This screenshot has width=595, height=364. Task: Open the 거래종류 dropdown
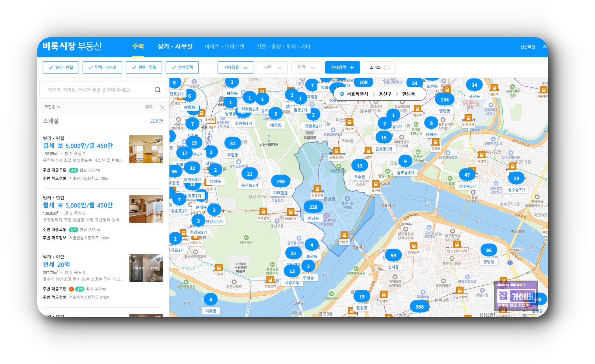click(236, 68)
